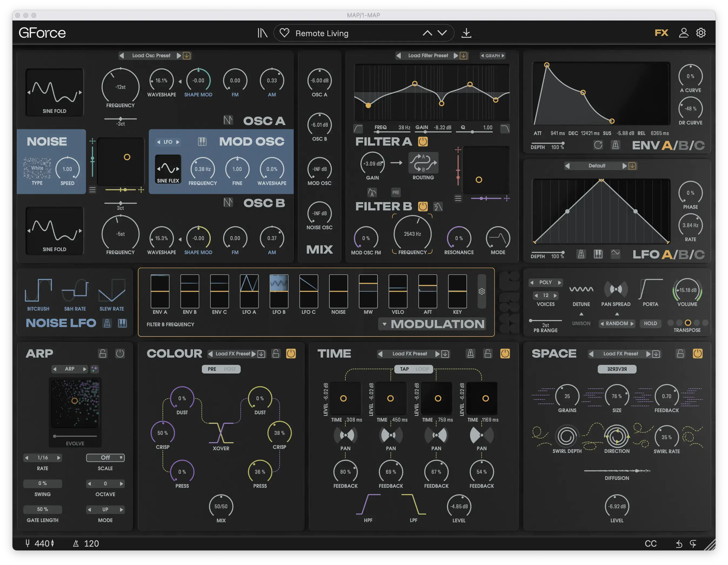Go to previous preset with up chevron
The height and width of the screenshot is (565, 728).
tap(427, 33)
